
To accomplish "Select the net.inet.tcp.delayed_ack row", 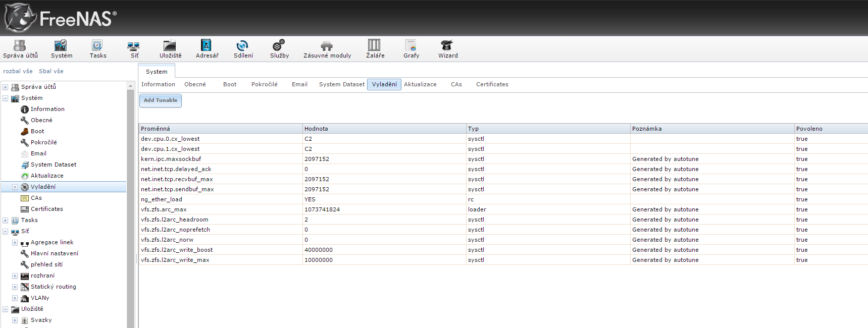I will 503,169.
